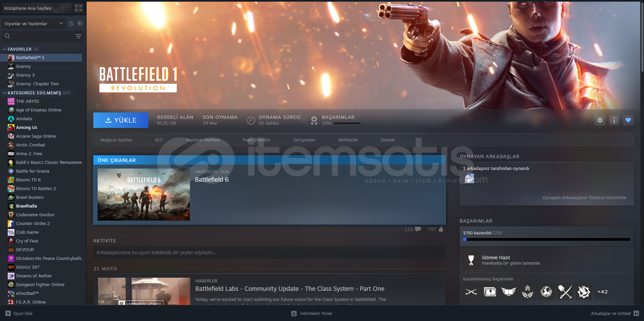
Task: Open the Community Update article thumbnail
Action: tap(144, 291)
